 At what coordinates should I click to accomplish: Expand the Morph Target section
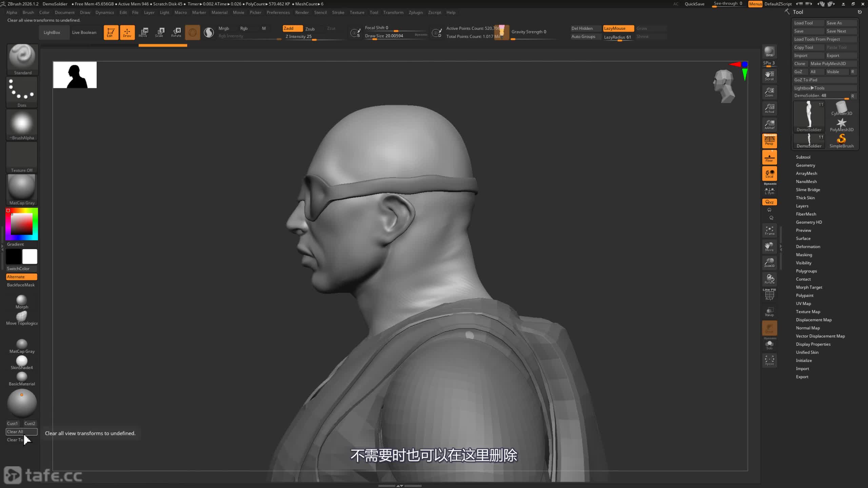809,287
